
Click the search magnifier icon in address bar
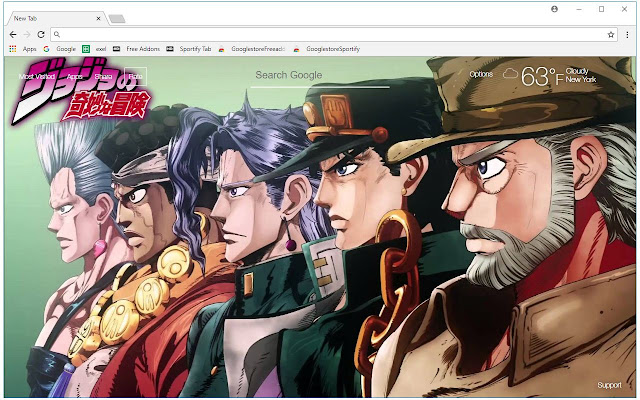point(57,35)
